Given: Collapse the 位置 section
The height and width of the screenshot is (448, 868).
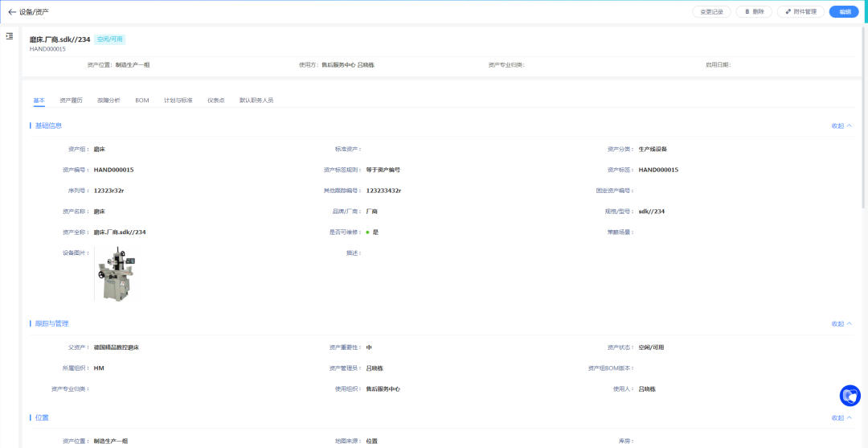Looking at the screenshot, I should 841,417.
